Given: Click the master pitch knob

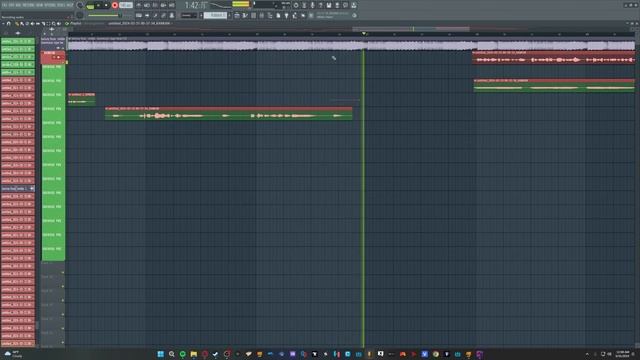Looking at the screenshot, I should tap(80, 15).
